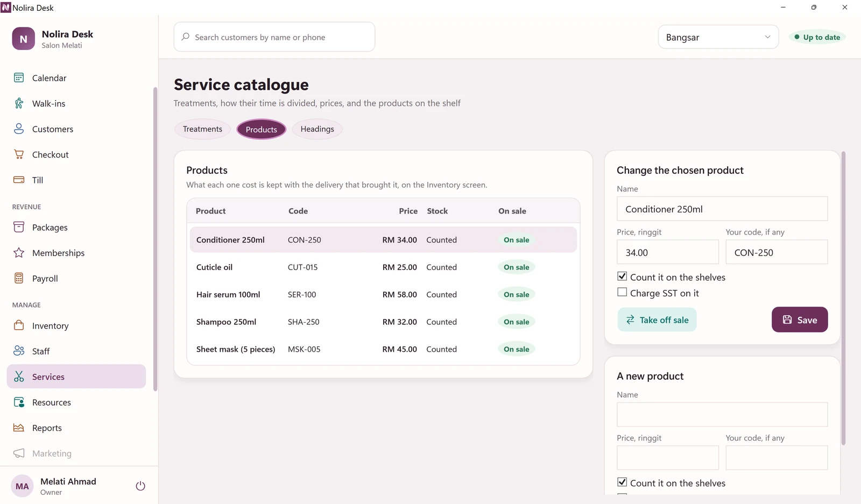Click the power sign-out icon
The height and width of the screenshot is (504, 861).
click(140, 486)
